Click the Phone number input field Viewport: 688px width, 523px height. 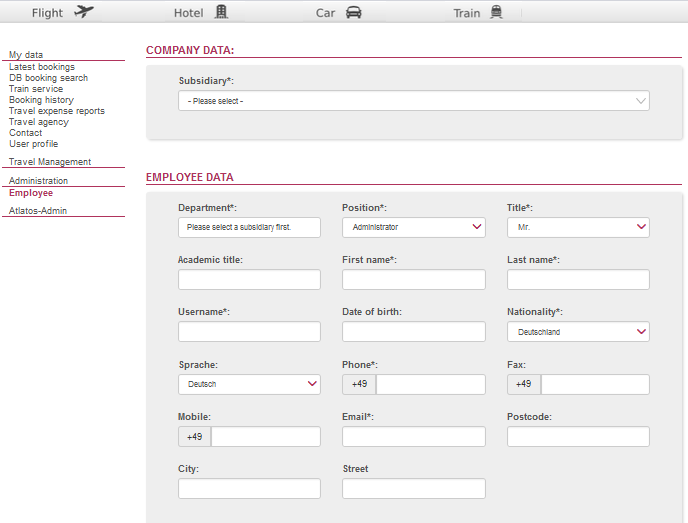[431, 384]
